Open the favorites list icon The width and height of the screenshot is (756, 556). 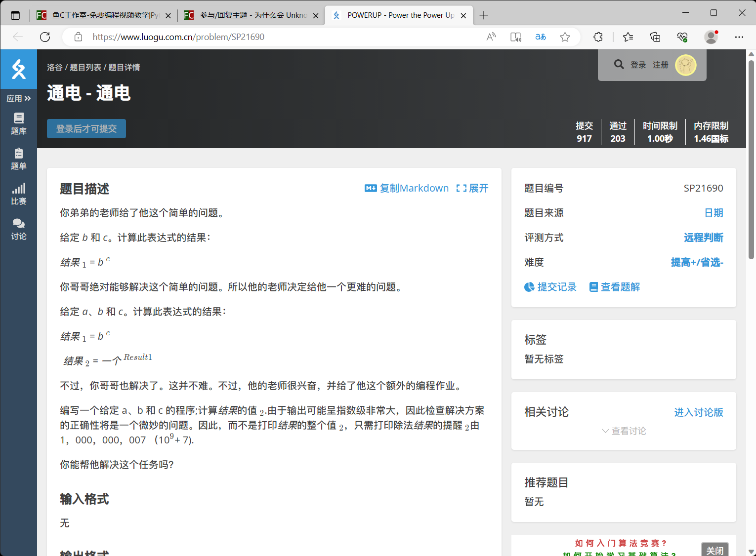tap(628, 37)
